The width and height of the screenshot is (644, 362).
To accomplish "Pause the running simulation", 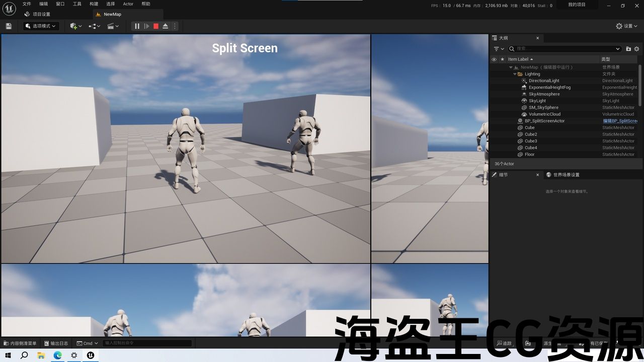I will click(137, 26).
